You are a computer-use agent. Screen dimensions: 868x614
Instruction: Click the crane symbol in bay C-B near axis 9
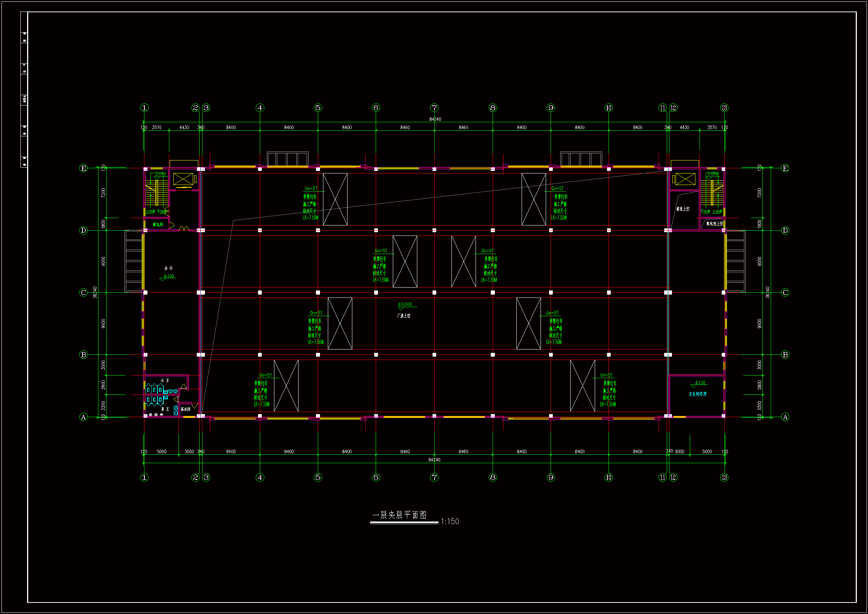click(x=529, y=324)
